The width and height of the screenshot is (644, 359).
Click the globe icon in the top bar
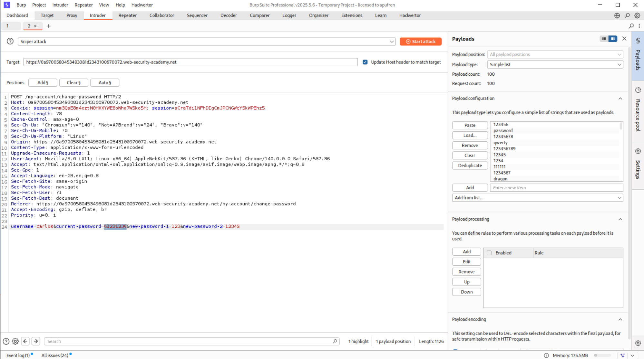(x=617, y=15)
